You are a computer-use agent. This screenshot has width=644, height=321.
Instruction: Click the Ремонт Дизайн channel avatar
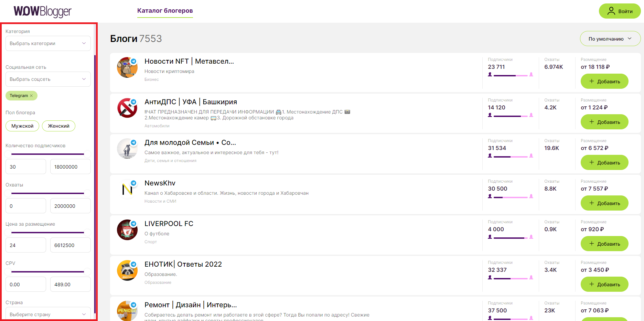point(127,310)
